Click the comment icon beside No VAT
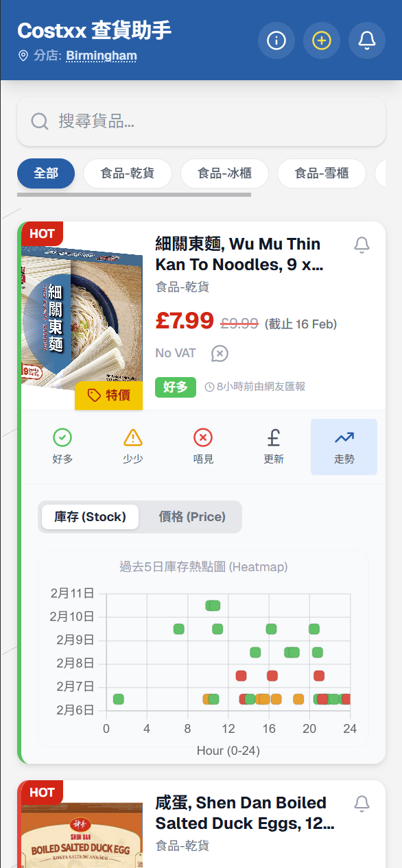Viewport: 402px width, 868px height. (220, 354)
